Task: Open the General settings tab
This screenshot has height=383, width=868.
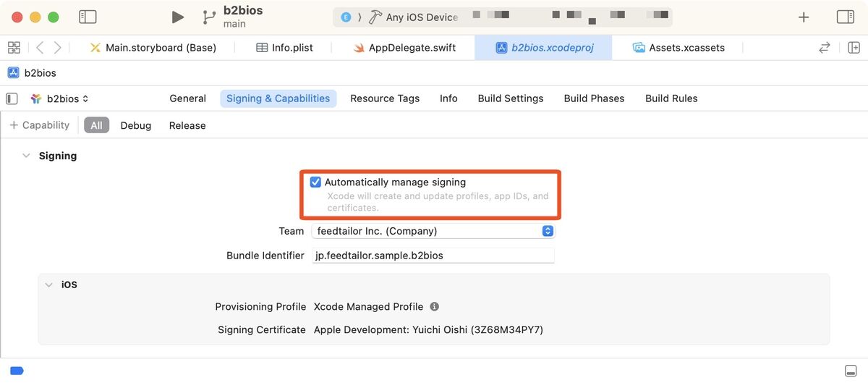Action: [x=188, y=98]
